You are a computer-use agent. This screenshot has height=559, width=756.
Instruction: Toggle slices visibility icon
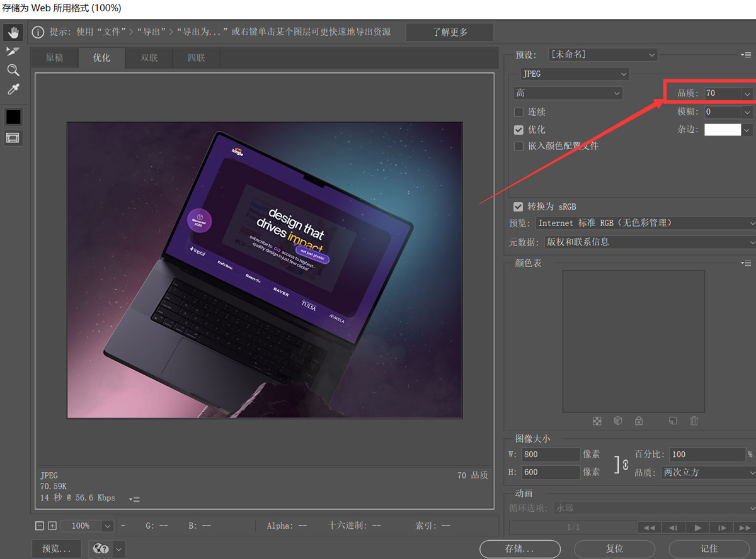tap(13, 138)
